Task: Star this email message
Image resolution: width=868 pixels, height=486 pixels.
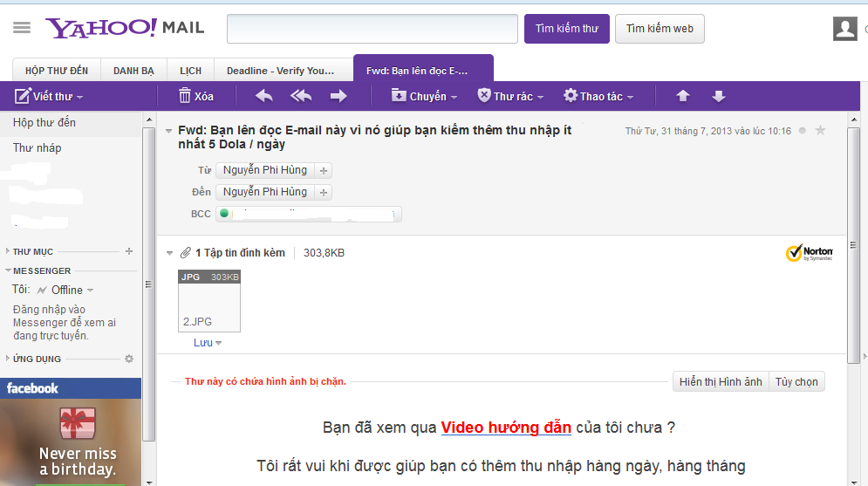Action: tap(820, 130)
